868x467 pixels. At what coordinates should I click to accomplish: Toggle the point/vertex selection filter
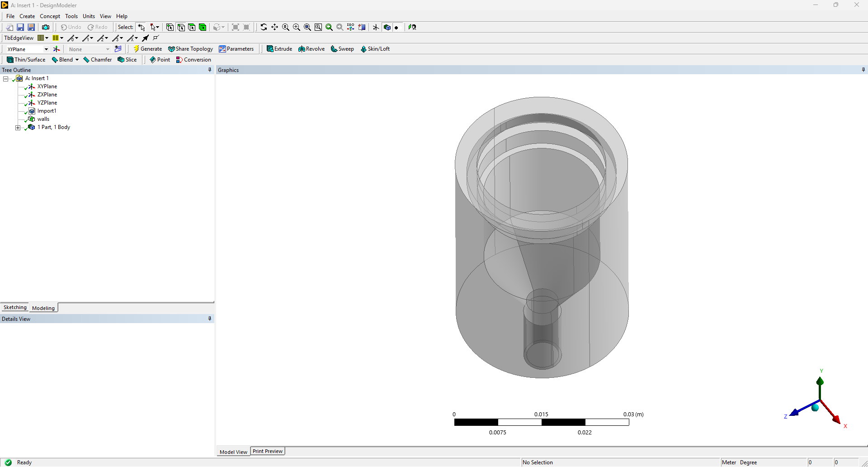170,27
